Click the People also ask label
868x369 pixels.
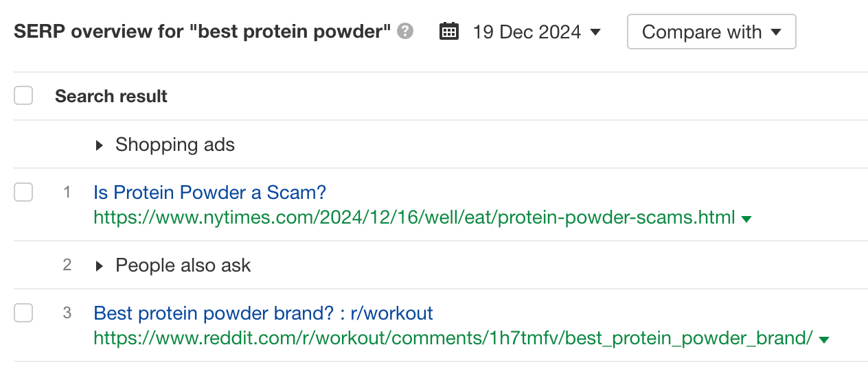[x=183, y=265]
